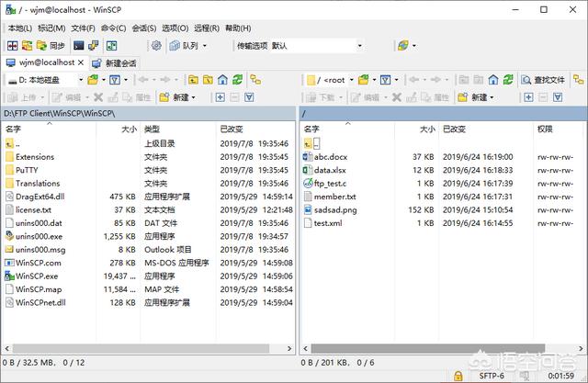Open session in PuTTY icon

click(x=94, y=46)
